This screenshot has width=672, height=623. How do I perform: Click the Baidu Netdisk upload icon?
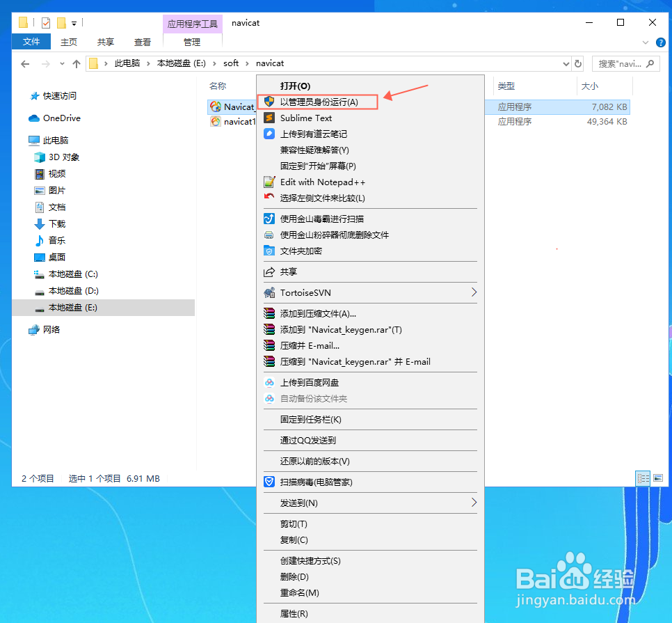269,382
